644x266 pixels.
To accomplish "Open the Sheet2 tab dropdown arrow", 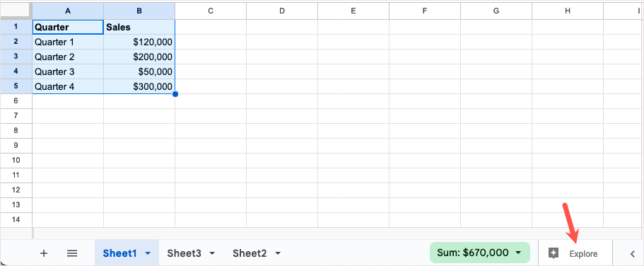I will pyautogui.click(x=278, y=253).
